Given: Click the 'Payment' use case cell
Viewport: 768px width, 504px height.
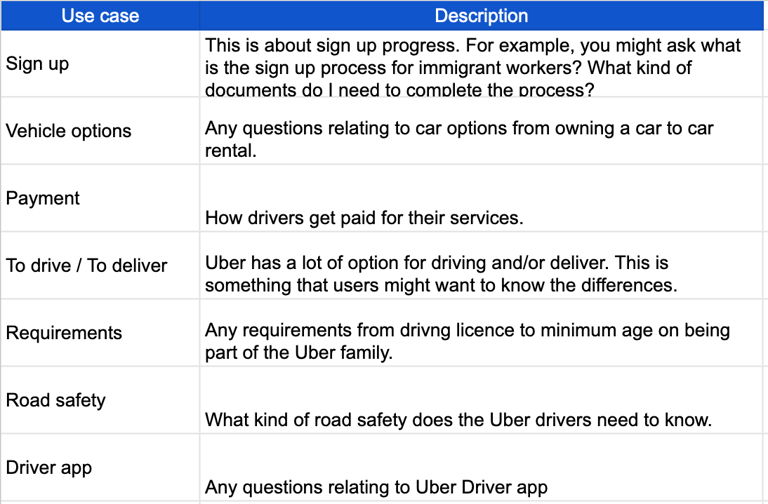Looking at the screenshot, I should click(100, 198).
